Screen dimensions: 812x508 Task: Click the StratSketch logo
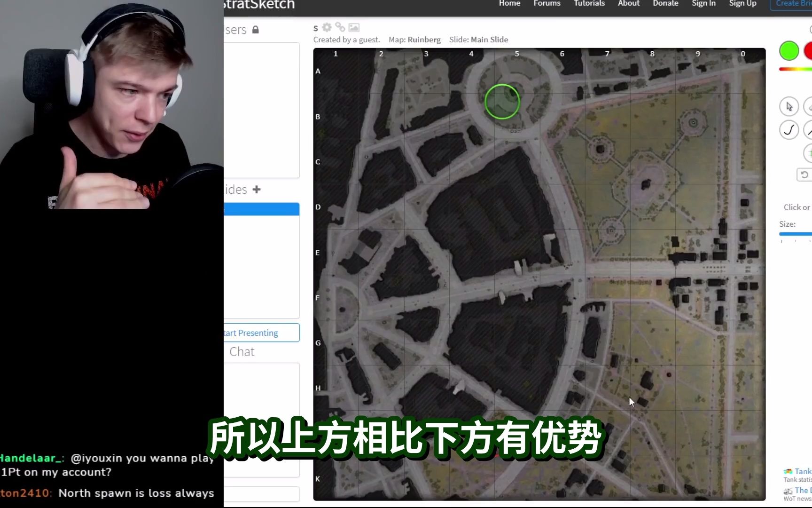click(259, 5)
